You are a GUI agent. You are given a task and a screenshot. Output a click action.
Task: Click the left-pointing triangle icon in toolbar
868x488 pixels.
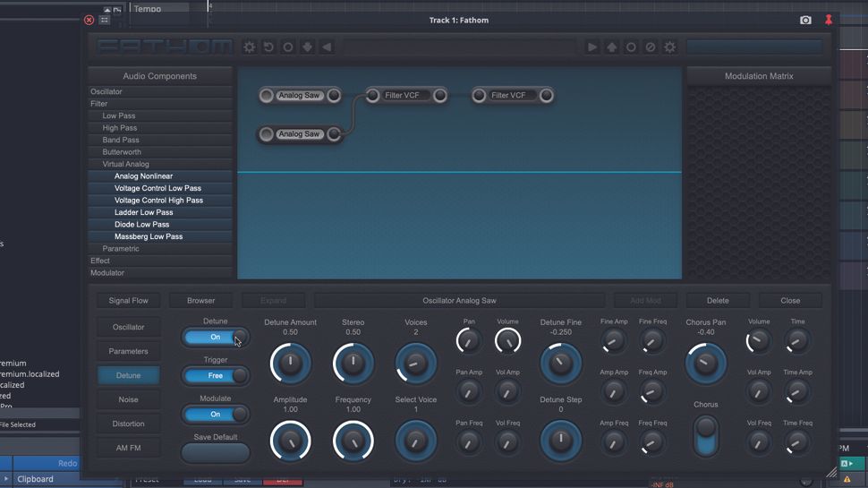327,47
